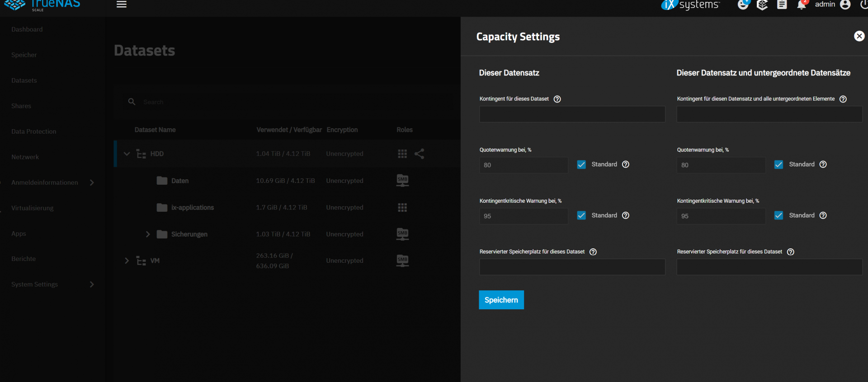
Task: Open the alerts bell icon
Action: 802,5
